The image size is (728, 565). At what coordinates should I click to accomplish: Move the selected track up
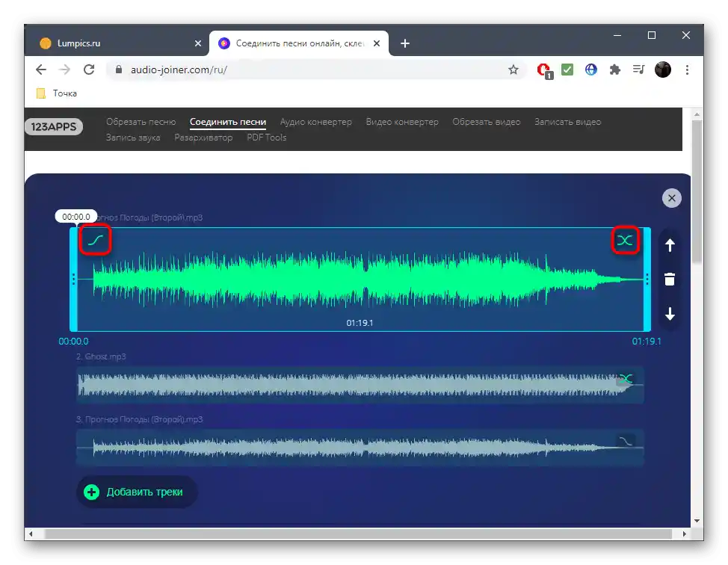670,245
